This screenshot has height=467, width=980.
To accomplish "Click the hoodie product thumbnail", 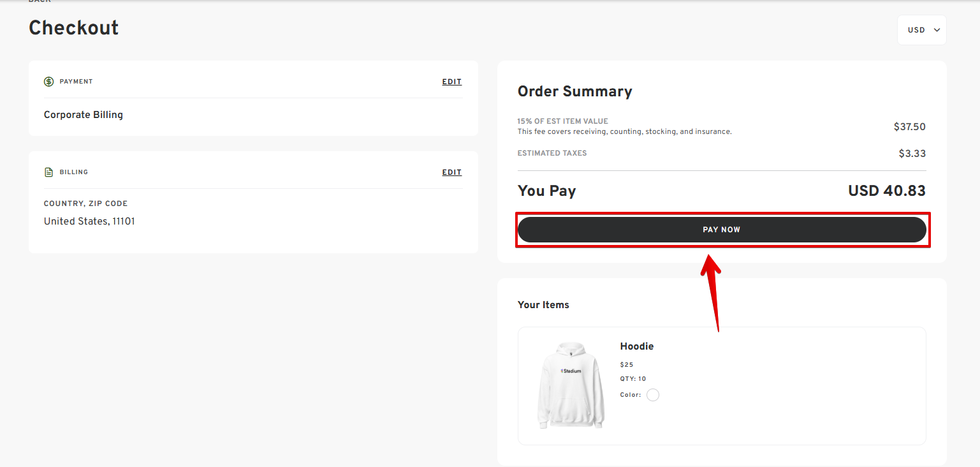I will pyautogui.click(x=571, y=385).
